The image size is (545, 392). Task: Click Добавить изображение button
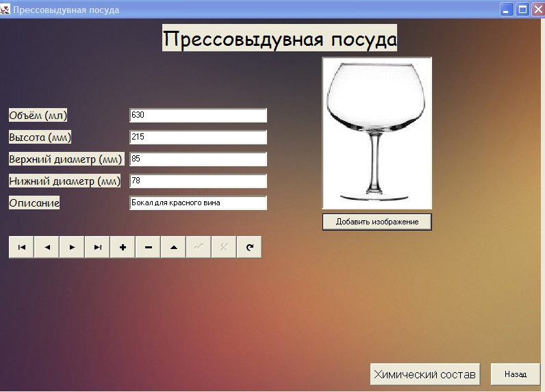377,222
